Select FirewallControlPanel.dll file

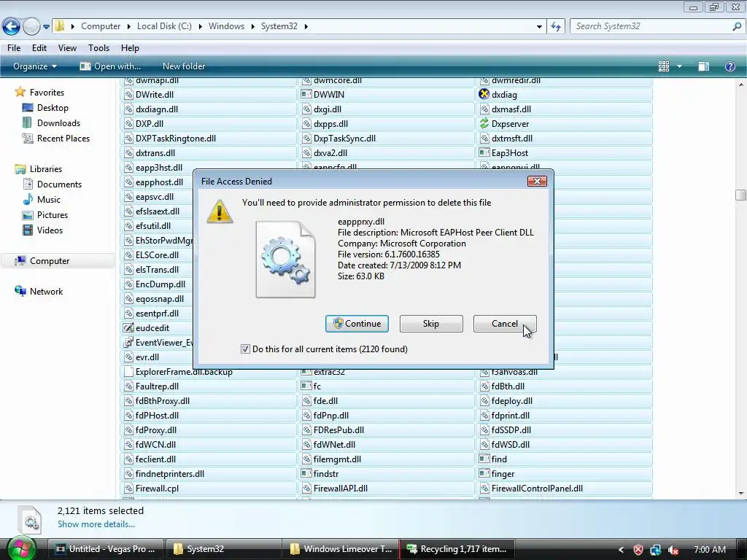point(565,488)
